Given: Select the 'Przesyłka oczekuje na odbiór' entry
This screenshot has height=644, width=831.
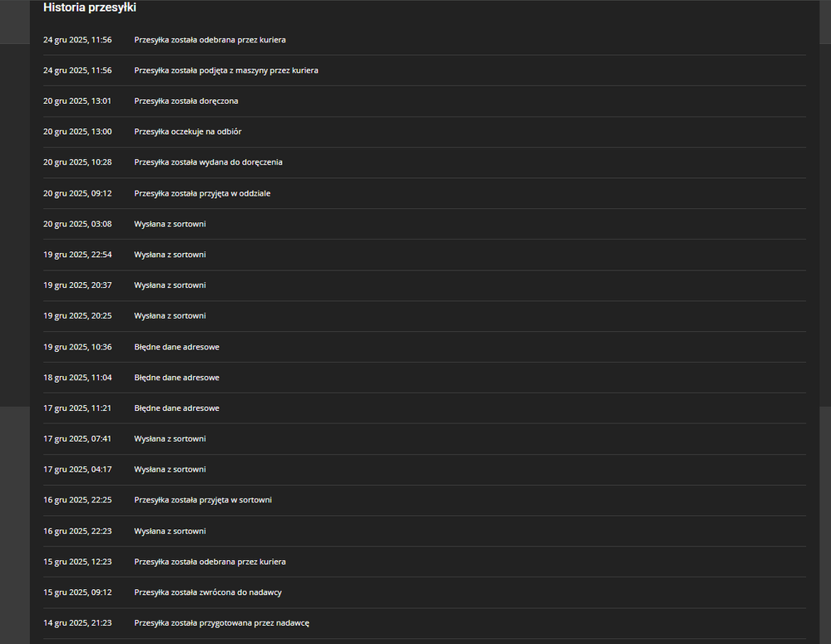Looking at the screenshot, I should tap(187, 132).
